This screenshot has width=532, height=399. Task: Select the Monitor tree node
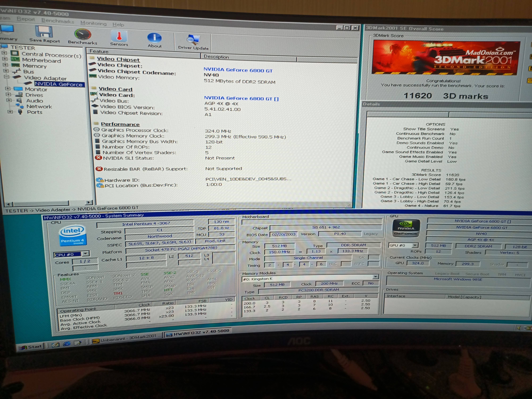(x=36, y=89)
